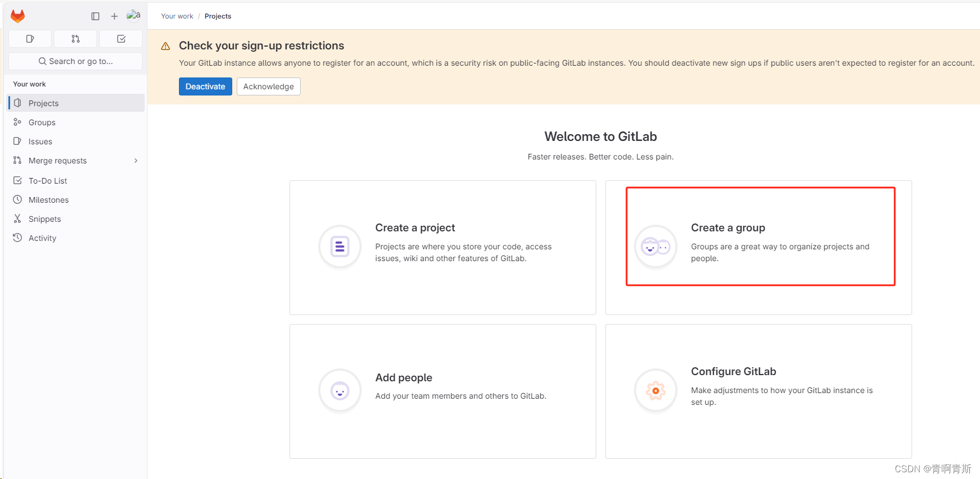This screenshot has height=479, width=980.
Task: Click the Deactivate sign-ups button
Action: tap(205, 86)
